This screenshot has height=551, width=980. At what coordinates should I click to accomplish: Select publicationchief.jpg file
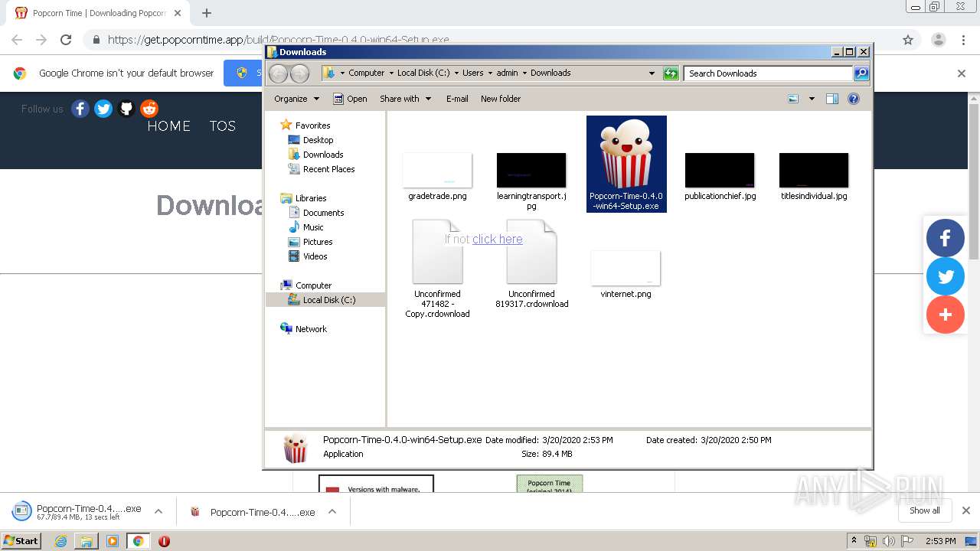(x=720, y=176)
